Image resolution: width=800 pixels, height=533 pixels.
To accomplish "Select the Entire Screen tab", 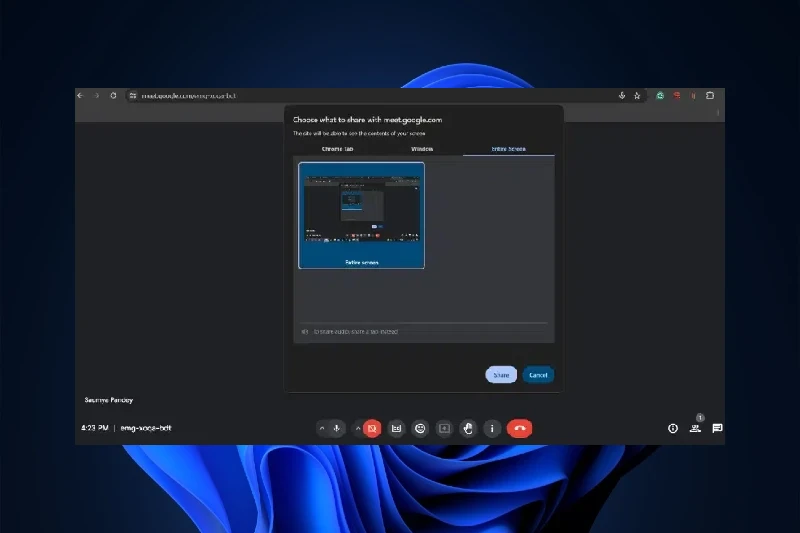I will tap(509, 149).
